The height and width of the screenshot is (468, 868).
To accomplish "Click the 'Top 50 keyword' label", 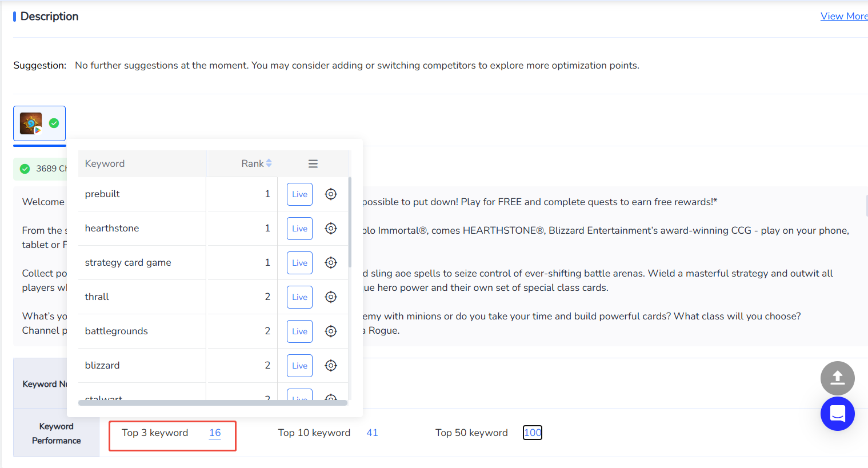I will [x=471, y=433].
